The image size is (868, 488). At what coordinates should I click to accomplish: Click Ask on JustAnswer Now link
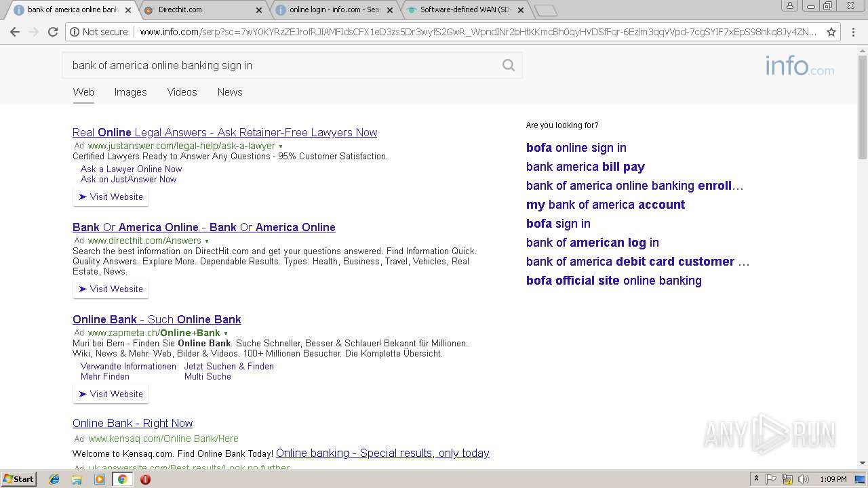point(128,179)
